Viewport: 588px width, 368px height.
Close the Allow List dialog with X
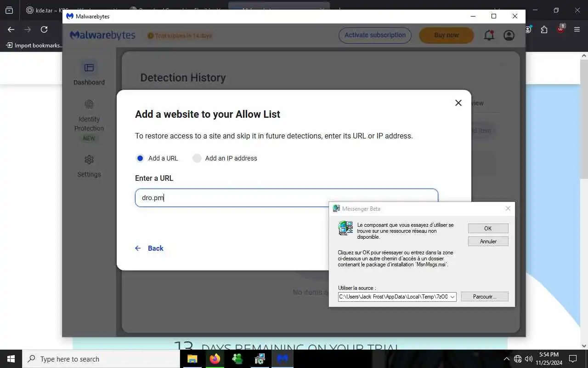pyautogui.click(x=458, y=103)
